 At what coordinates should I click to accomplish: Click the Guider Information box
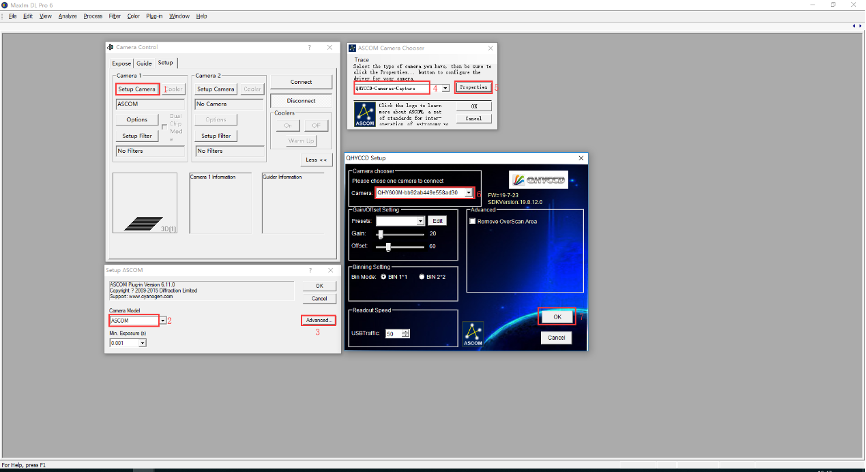tap(294, 203)
